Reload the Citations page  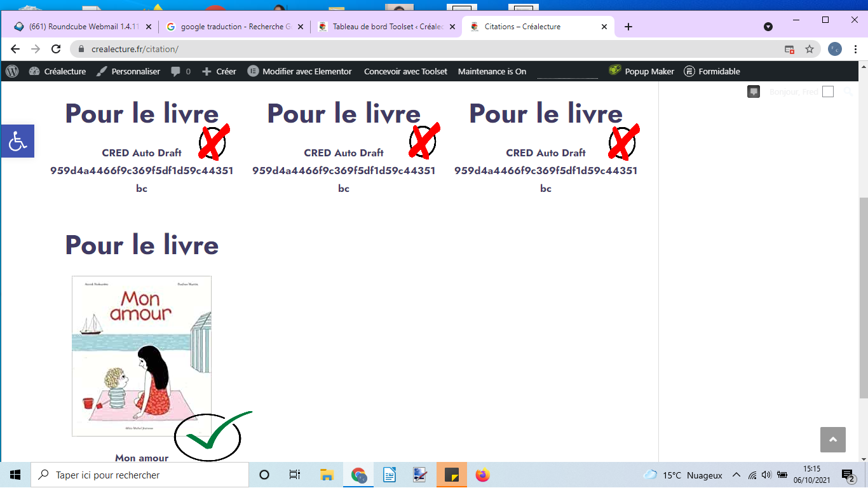click(56, 49)
